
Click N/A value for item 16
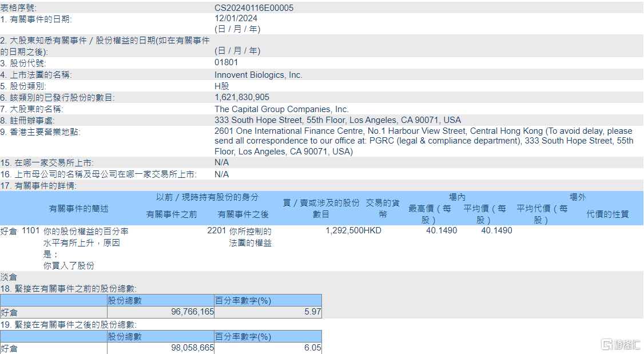pyautogui.click(x=222, y=174)
